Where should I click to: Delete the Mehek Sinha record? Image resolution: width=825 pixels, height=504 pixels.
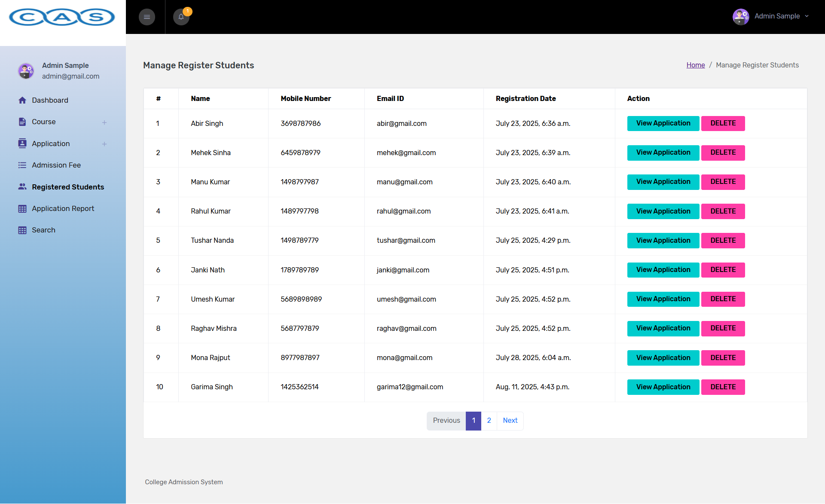pyautogui.click(x=723, y=153)
